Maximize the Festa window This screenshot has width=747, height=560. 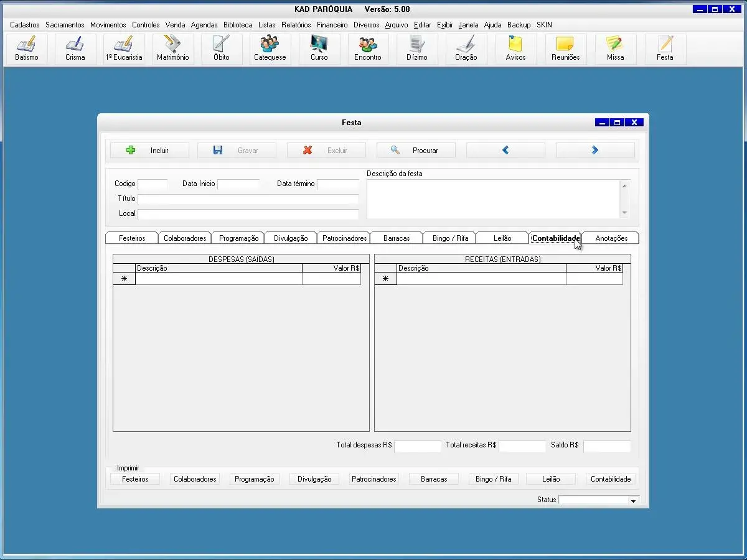(x=617, y=123)
